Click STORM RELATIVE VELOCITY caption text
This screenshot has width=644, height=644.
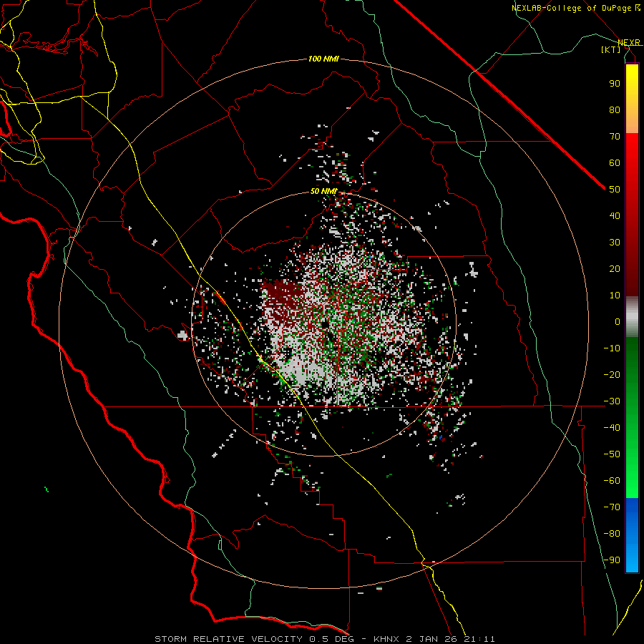tap(229, 639)
